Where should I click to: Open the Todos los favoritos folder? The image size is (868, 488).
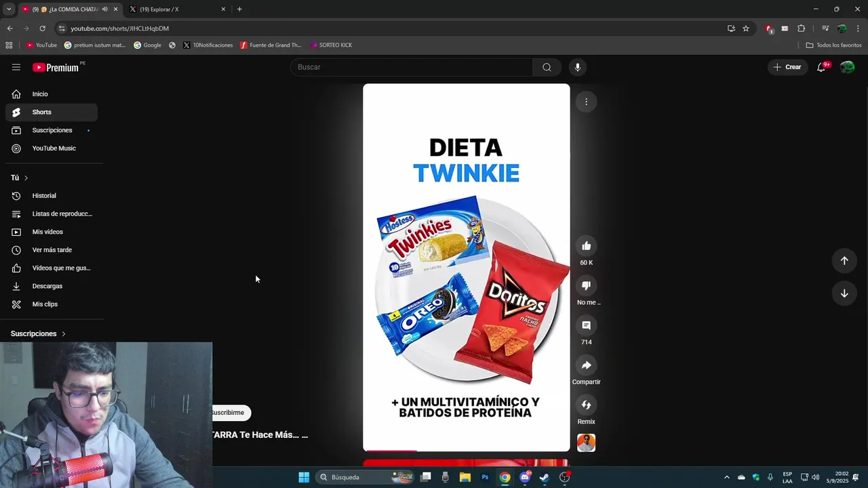click(833, 45)
